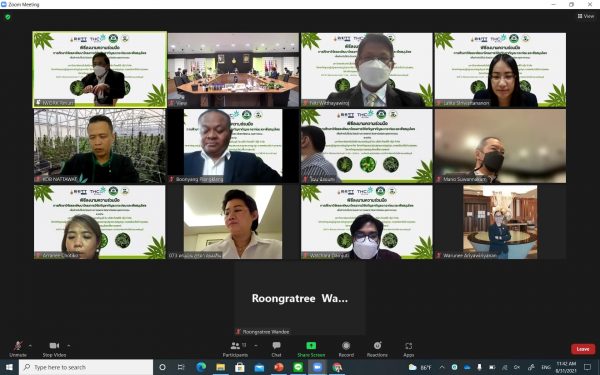This screenshot has height=375, width=600.
Task: Select Roongratree Wandee's video tile
Action: click(x=300, y=298)
